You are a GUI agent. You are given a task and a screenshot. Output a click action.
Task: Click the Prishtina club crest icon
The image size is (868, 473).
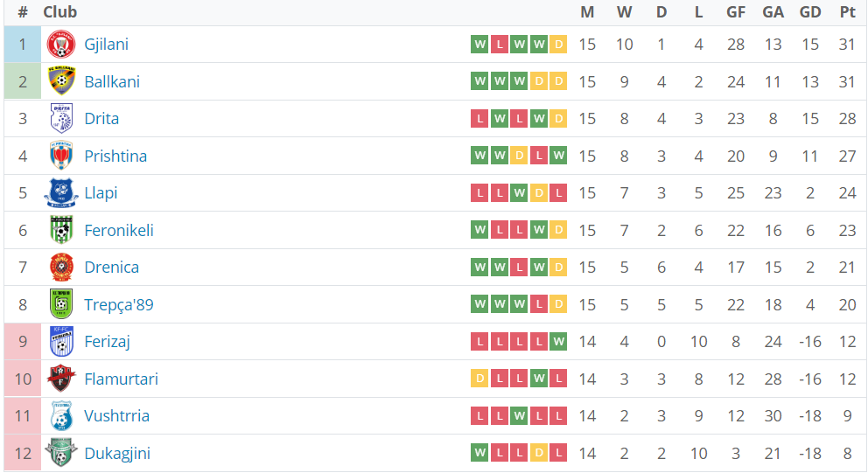coord(61,156)
